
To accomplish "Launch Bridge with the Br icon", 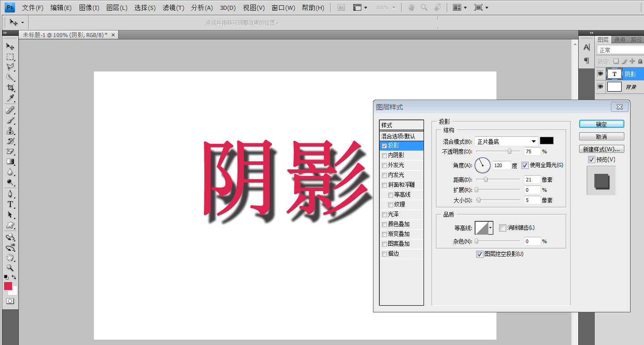I will point(341,8).
